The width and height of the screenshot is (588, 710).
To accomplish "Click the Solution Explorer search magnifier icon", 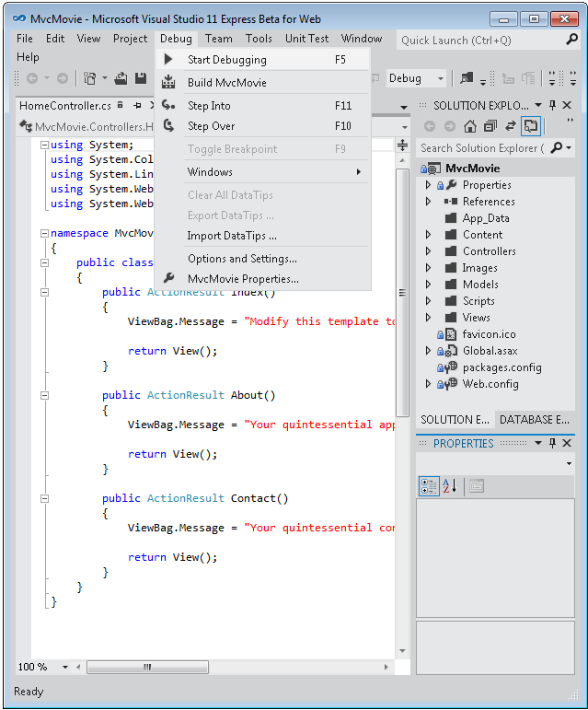I will coord(557,147).
